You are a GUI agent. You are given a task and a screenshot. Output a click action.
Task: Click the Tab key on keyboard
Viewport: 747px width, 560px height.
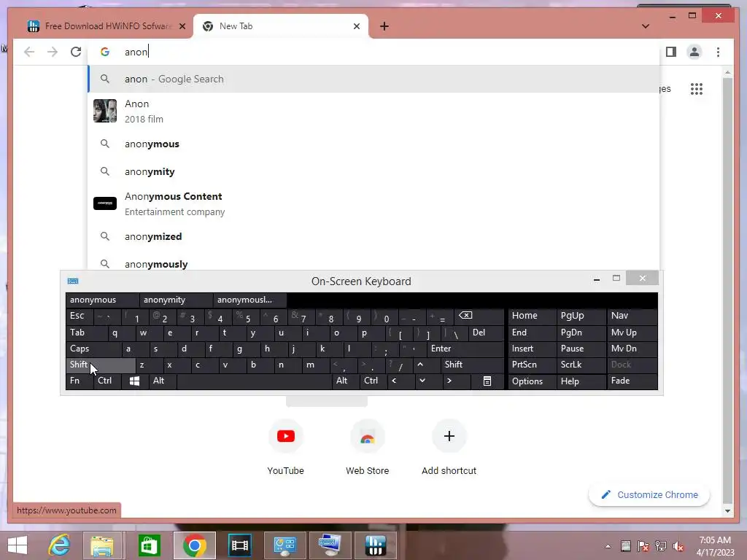(86, 332)
